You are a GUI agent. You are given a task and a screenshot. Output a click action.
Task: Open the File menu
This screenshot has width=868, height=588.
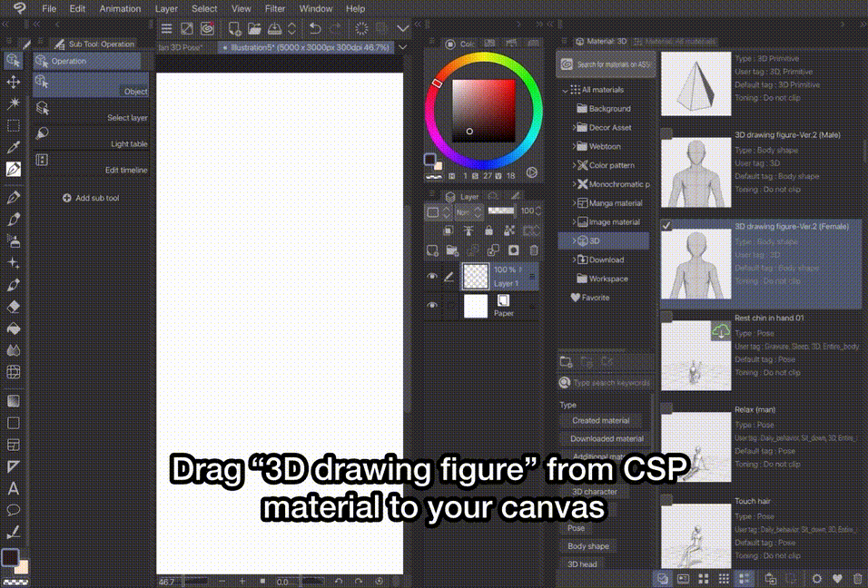(x=49, y=9)
